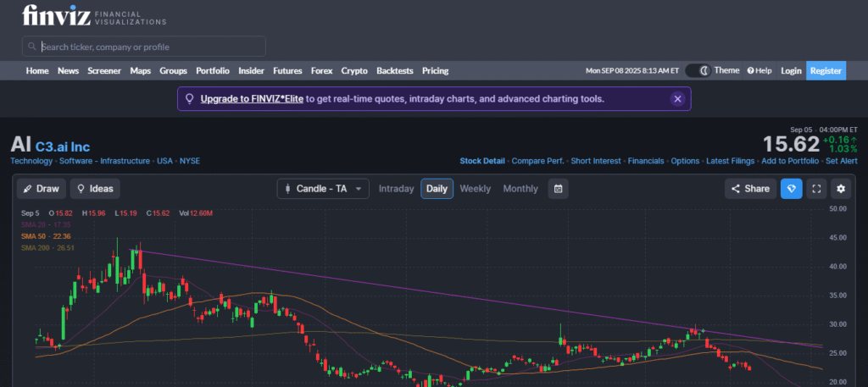868x387 pixels.
Task: Enter fullscreen chart mode
Action: [x=816, y=189]
